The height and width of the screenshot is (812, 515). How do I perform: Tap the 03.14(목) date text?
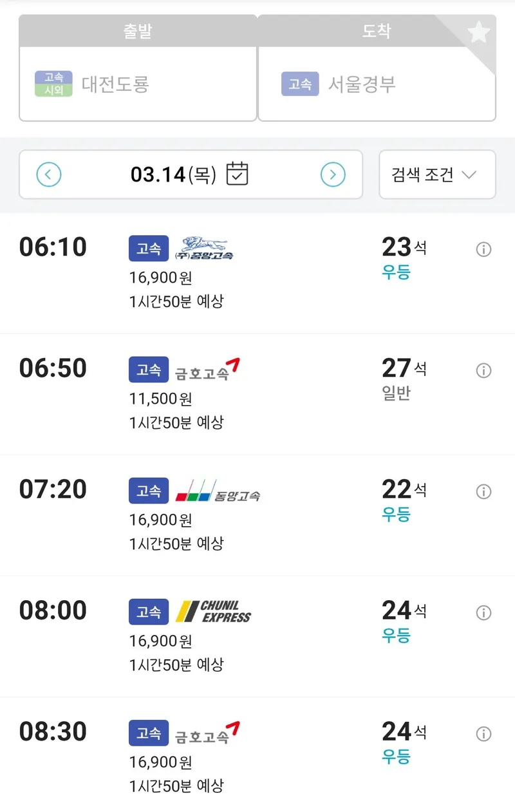(x=174, y=175)
